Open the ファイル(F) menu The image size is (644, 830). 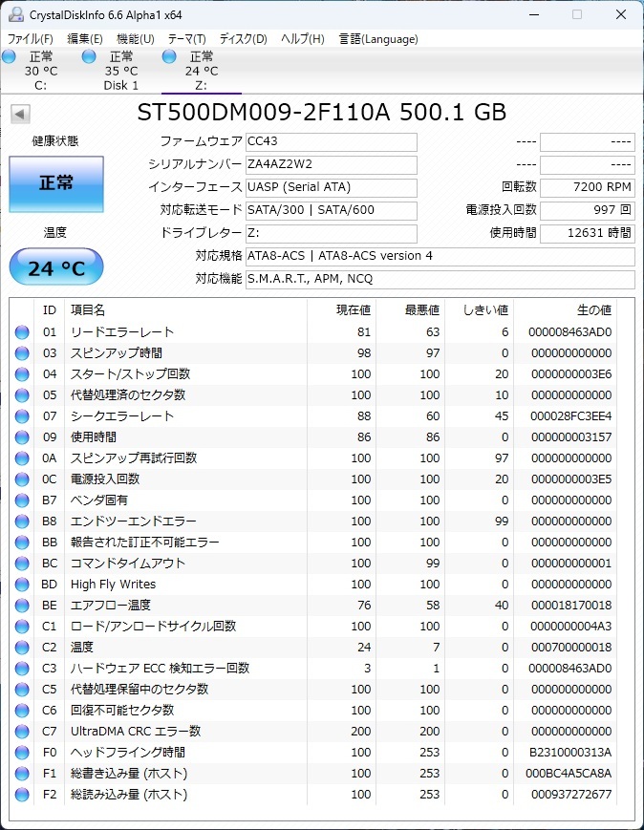pyautogui.click(x=26, y=39)
